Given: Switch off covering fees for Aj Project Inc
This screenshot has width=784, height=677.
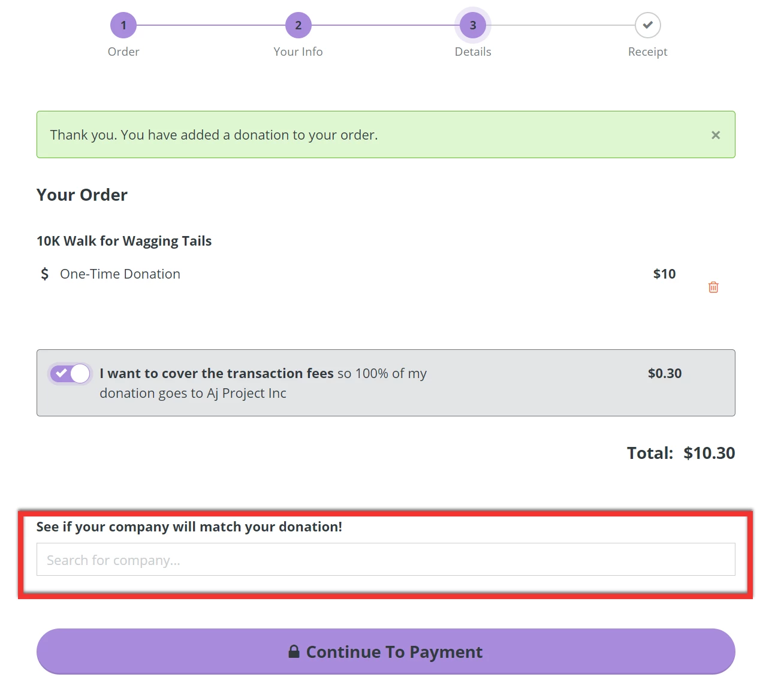Looking at the screenshot, I should point(69,373).
